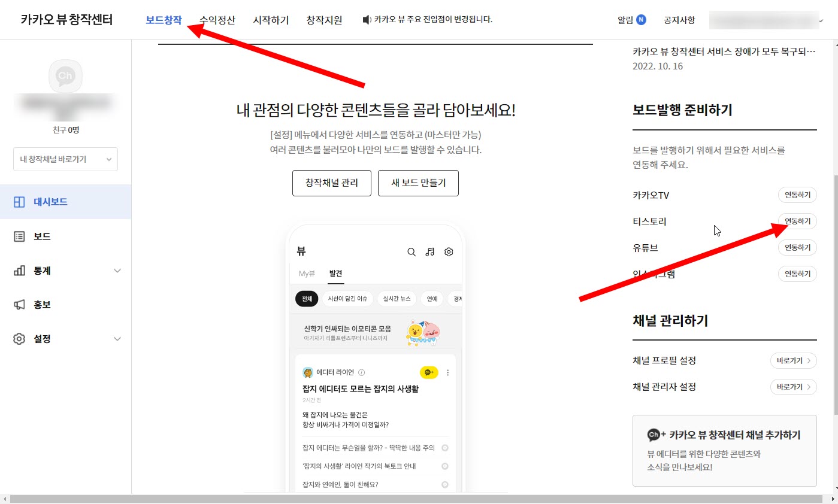Click the Ch+ icon in channel banner
Image resolution: width=838 pixels, height=504 pixels.
coord(657,435)
